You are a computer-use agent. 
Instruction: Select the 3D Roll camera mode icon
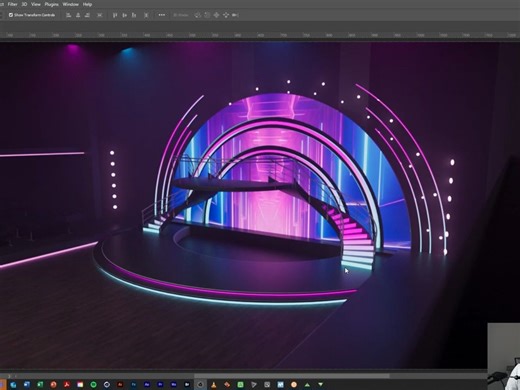click(207, 15)
